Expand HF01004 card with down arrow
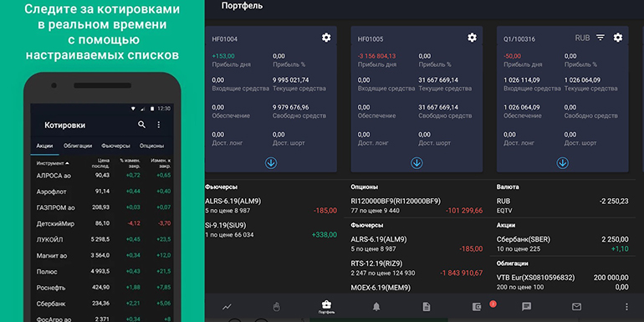Screen dimensions: 644x322 [271, 163]
